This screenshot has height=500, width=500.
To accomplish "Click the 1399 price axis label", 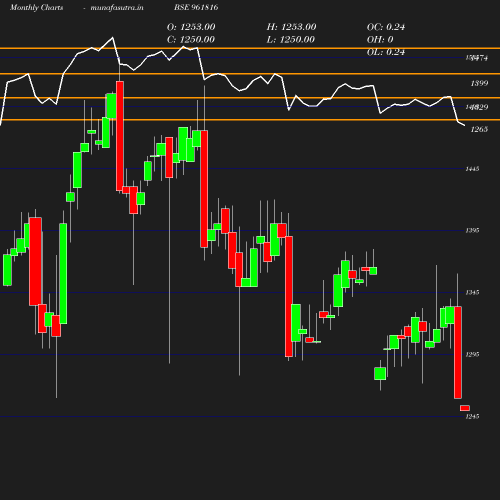I will point(479,83).
